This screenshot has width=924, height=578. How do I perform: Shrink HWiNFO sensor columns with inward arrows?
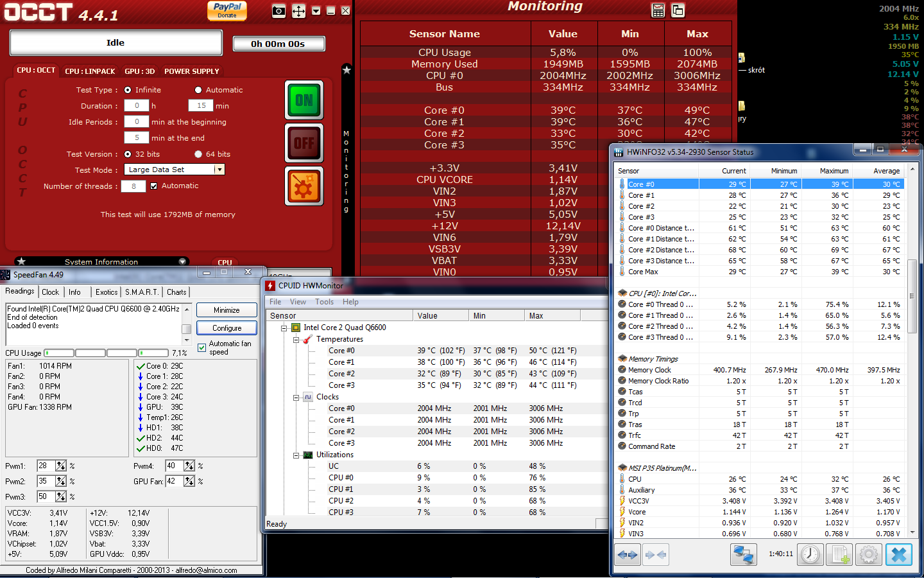(655, 555)
